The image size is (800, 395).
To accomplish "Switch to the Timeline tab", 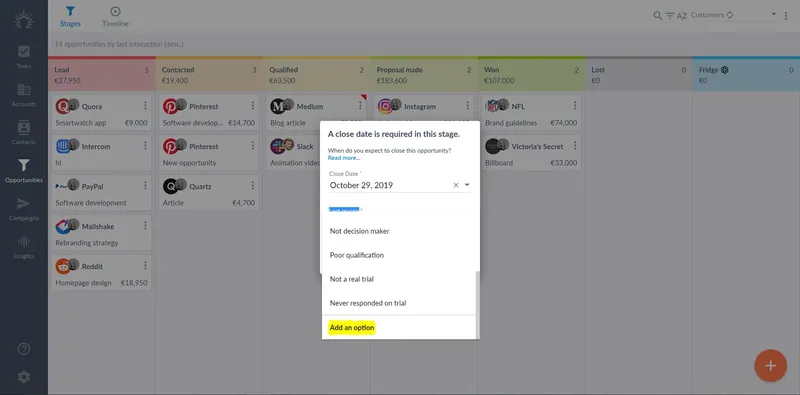I will (115, 17).
